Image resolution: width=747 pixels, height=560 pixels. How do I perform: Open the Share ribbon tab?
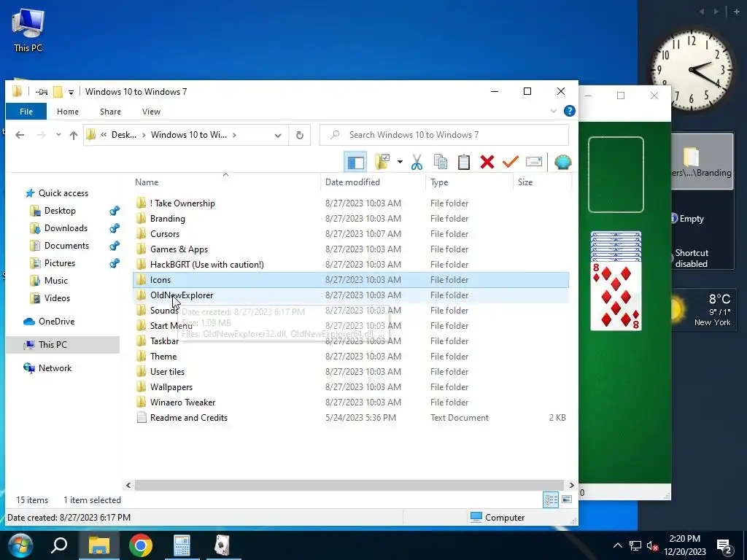(x=110, y=112)
